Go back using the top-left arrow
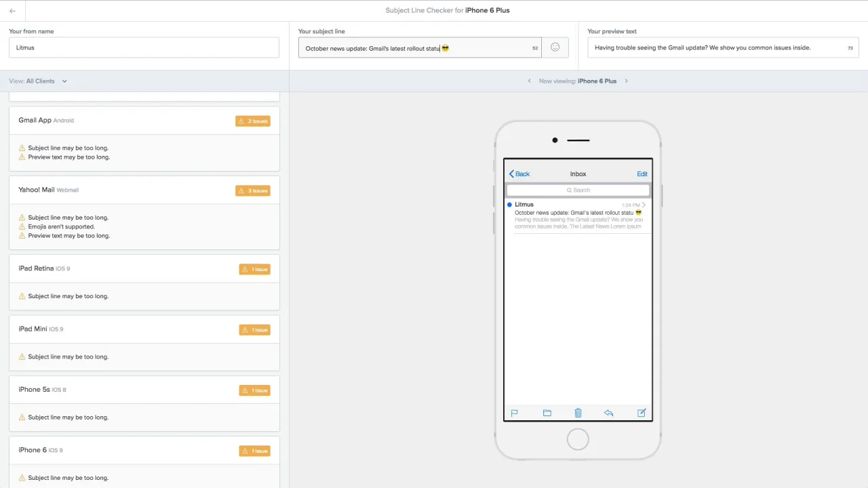The image size is (868, 488). 12,11
